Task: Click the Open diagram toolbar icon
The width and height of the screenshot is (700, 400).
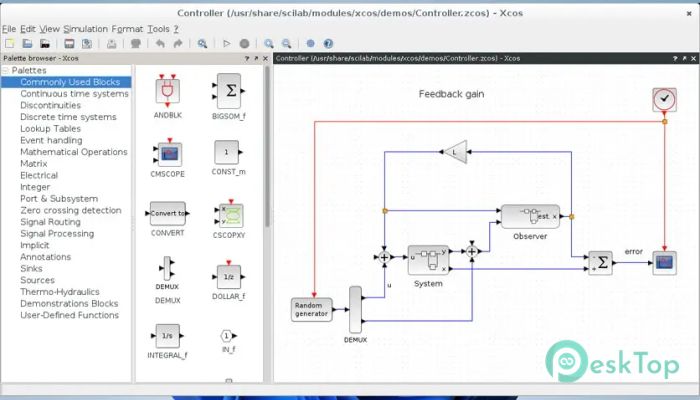Action: 27,43
